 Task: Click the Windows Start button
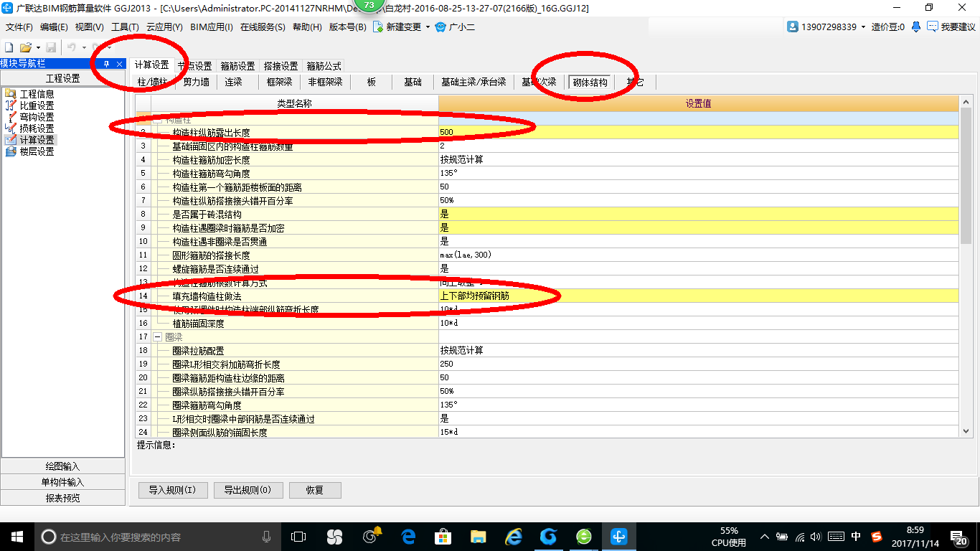tap(17, 537)
